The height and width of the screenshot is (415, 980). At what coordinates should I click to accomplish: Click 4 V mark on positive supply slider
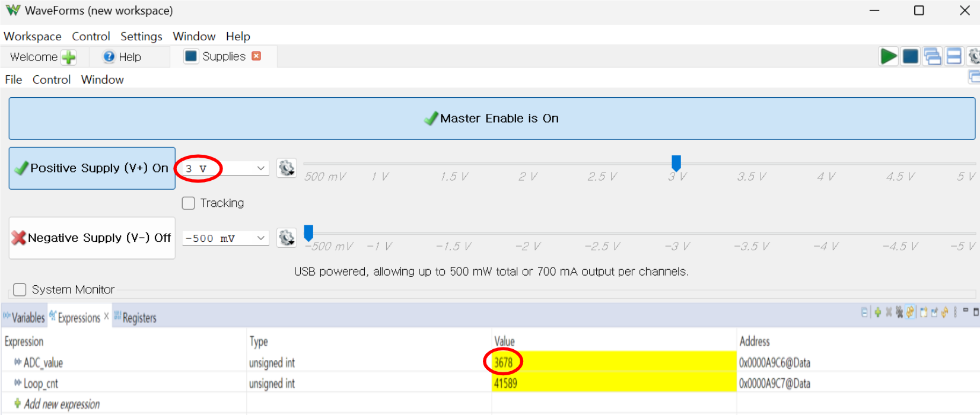[x=826, y=177]
